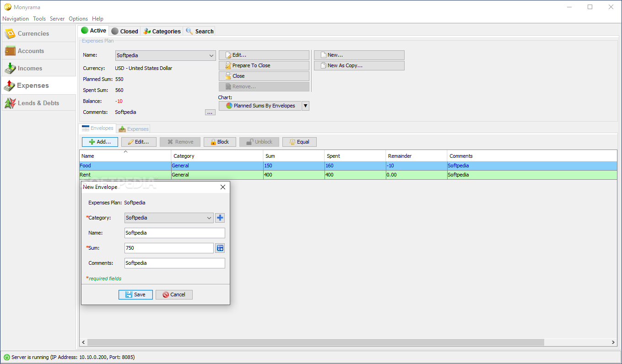Click the Name field in New Envelope
The image size is (622, 364).
[x=175, y=233]
